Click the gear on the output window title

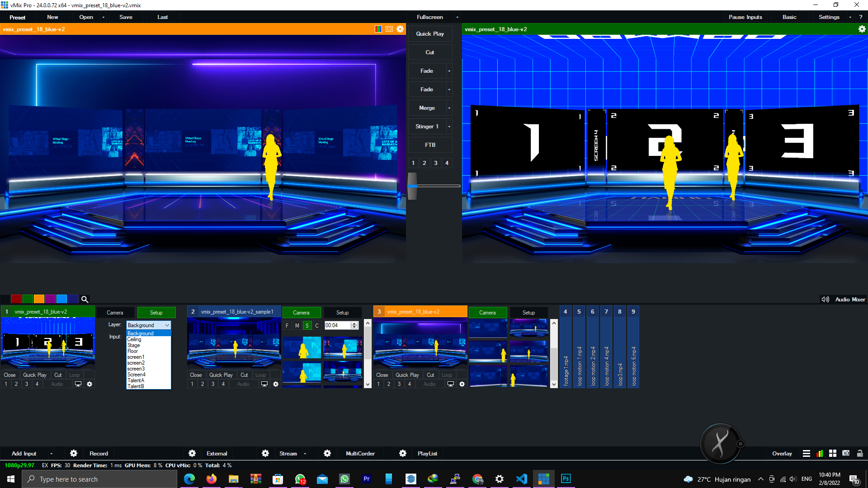tap(862, 29)
